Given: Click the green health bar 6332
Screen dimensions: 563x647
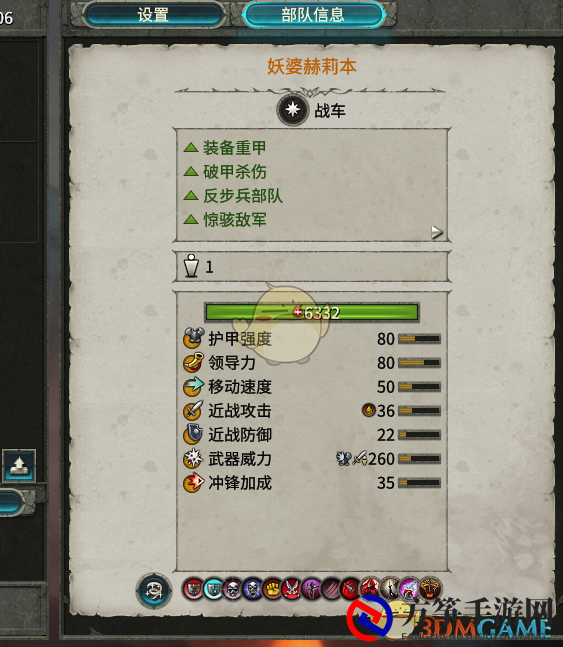Looking at the screenshot, I should click(312, 312).
